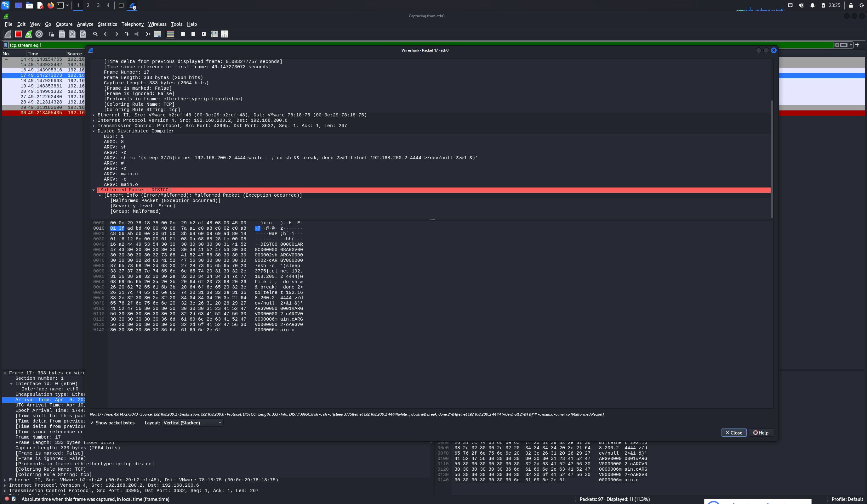This screenshot has width=867, height=504.
Task: Click the find packet magnifier icon
Action: 95,34
